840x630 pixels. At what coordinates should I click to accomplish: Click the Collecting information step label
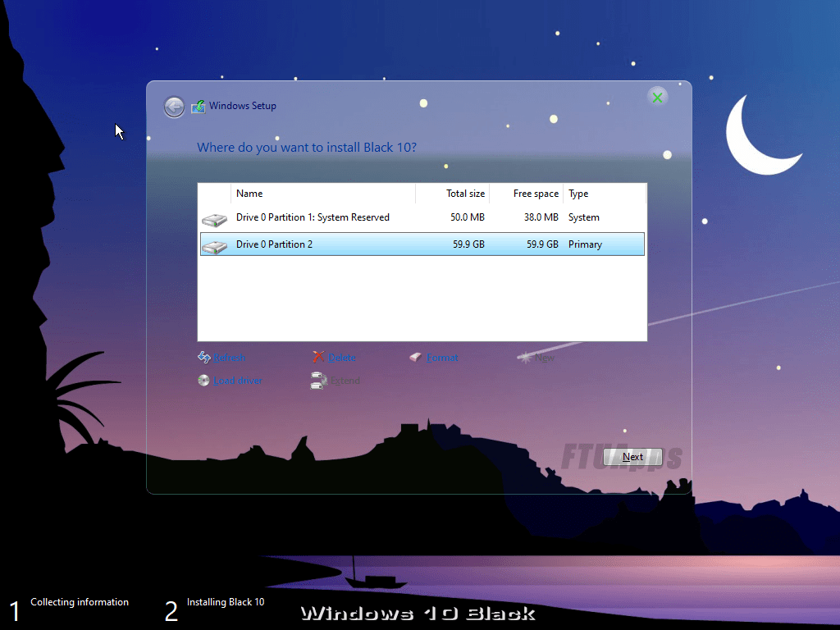click(x=80, y=602)
